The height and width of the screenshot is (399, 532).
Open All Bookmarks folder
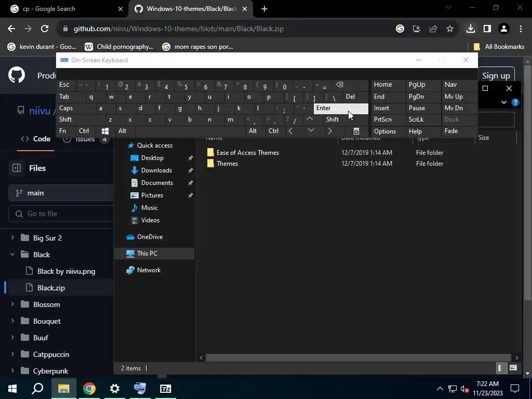(499, 47)
